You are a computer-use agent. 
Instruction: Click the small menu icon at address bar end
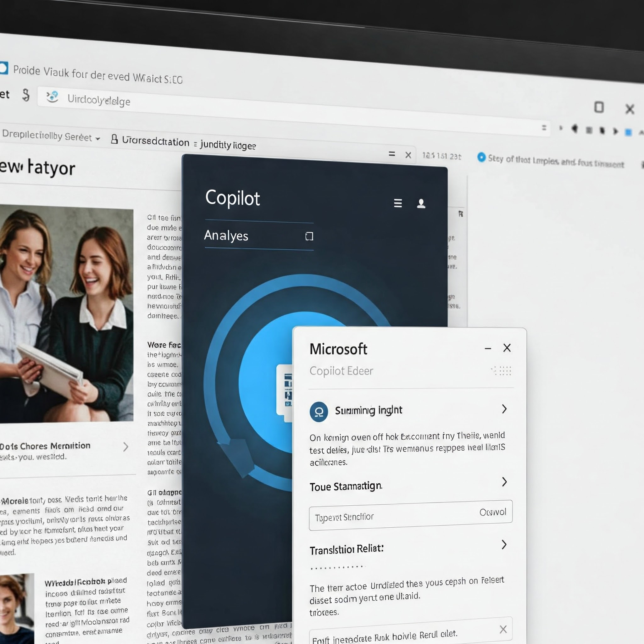544,127
